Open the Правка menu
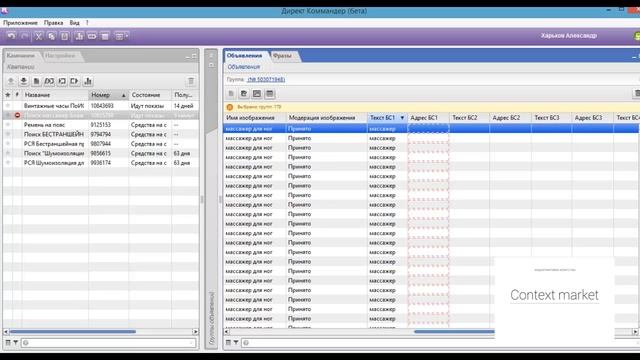This screenshot has width=640, height=360. 53,23
